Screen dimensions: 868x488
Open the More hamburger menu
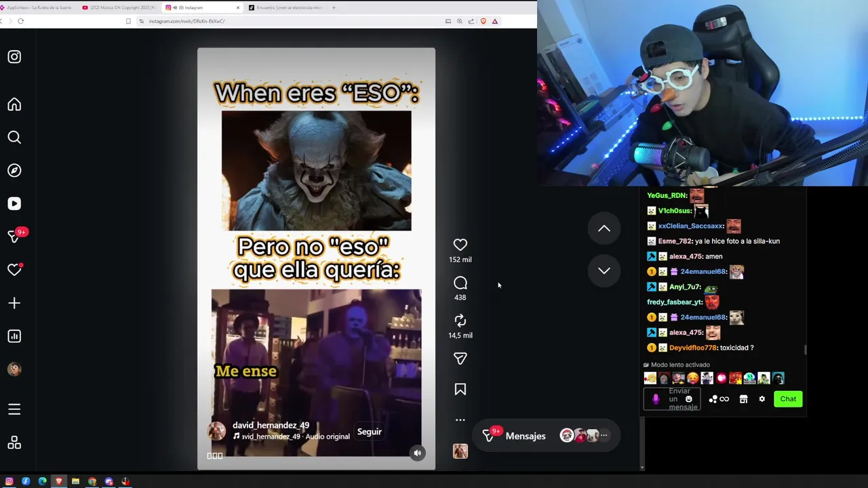click(x=14, y=409)
